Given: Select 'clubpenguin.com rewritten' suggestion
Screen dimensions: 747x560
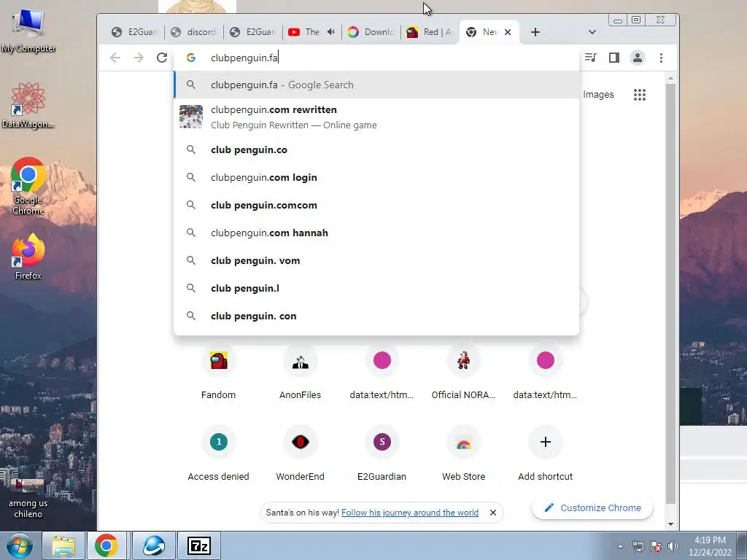Looking at the screenshot, I should point(376,117).
